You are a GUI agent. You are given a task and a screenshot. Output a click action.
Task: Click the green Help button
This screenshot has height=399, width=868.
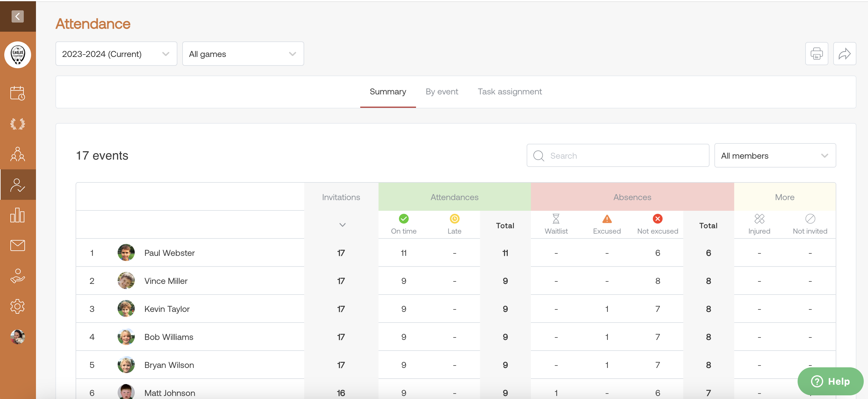pos(830,381)
